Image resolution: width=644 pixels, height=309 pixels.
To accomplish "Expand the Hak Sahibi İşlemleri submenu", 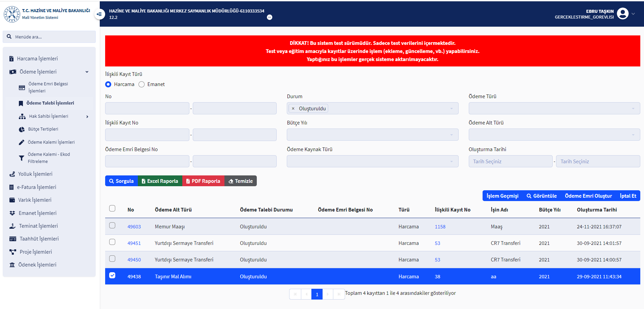I will tap(87, 116).
